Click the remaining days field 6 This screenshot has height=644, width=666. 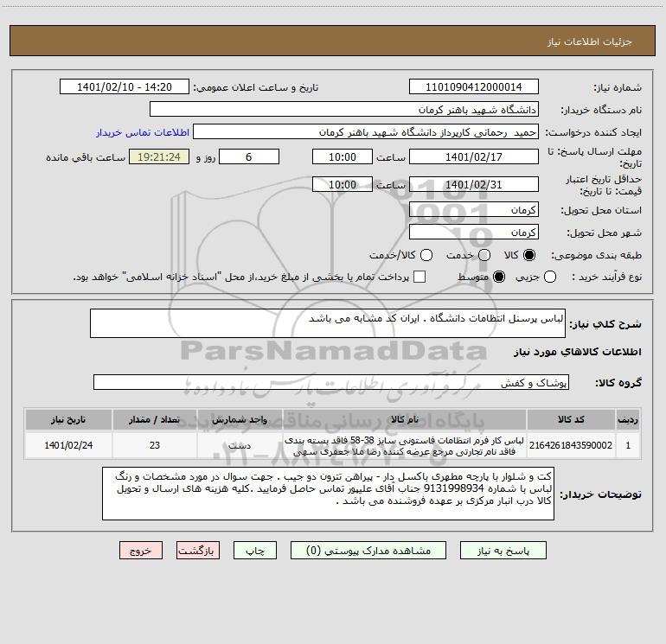point(249,156)
